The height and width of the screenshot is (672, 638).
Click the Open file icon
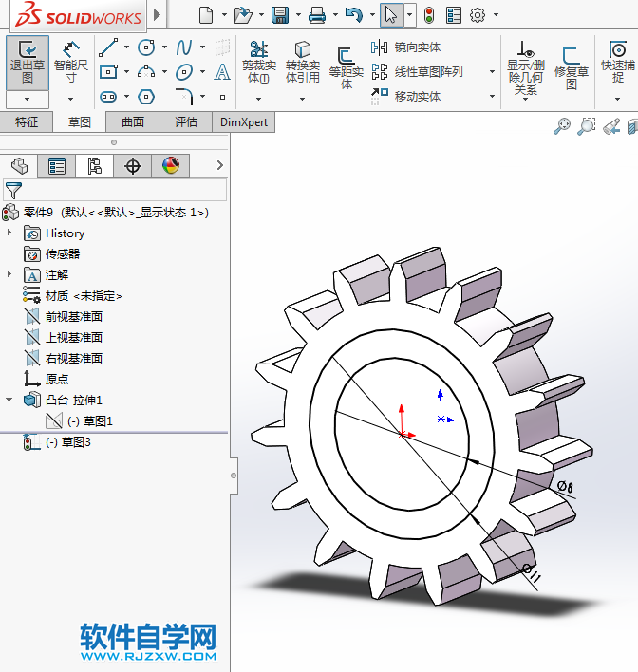click(x=243, y=15)
